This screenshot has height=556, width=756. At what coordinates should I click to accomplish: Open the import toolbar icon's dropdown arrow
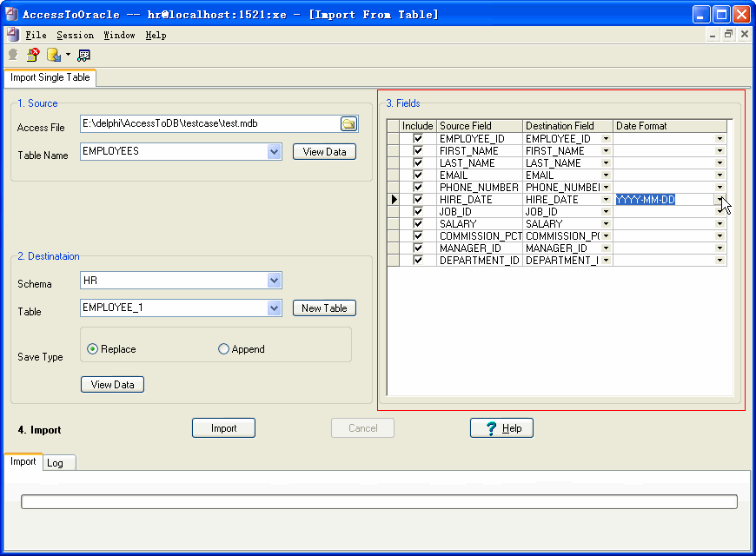[x=68, y=55]
